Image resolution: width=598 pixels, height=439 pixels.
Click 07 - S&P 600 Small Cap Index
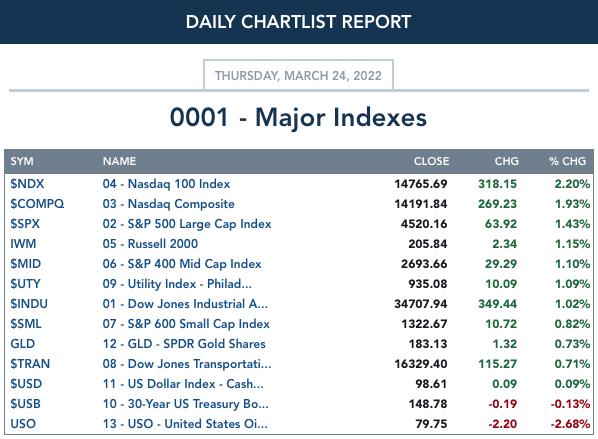click(186, 324)
